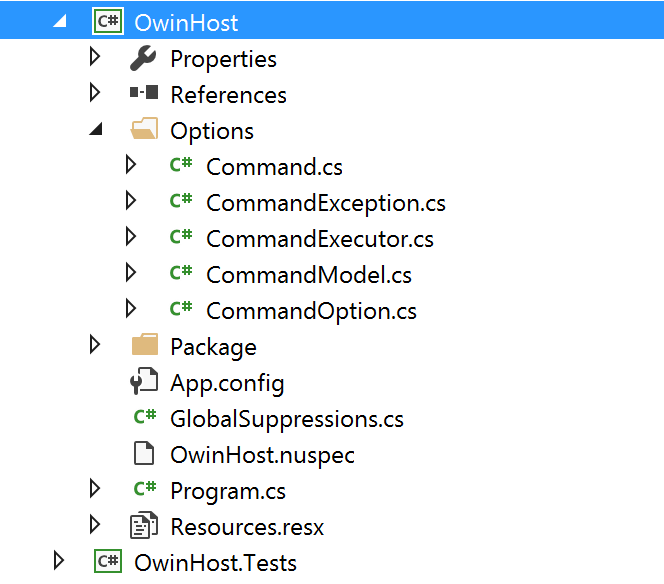Viewport: 664px width, 584px height.
Task: Click the App.config file icon
Action: [144, 381]
